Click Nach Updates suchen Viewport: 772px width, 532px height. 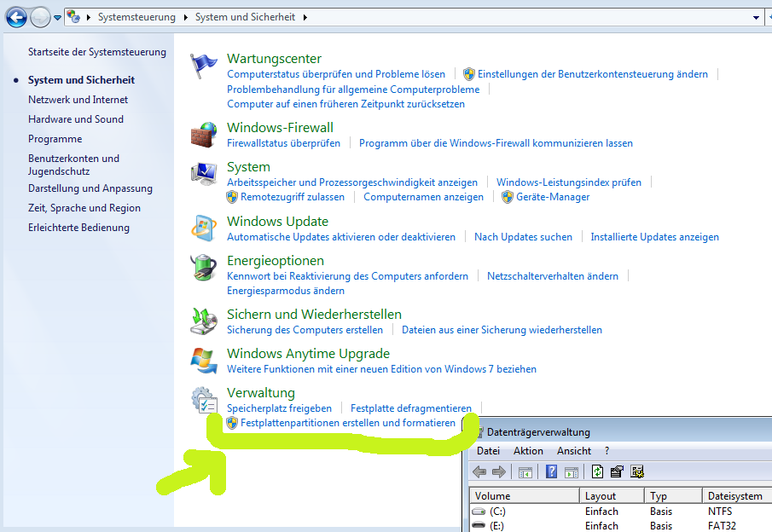pyautogui.click(x=523, y=237)
